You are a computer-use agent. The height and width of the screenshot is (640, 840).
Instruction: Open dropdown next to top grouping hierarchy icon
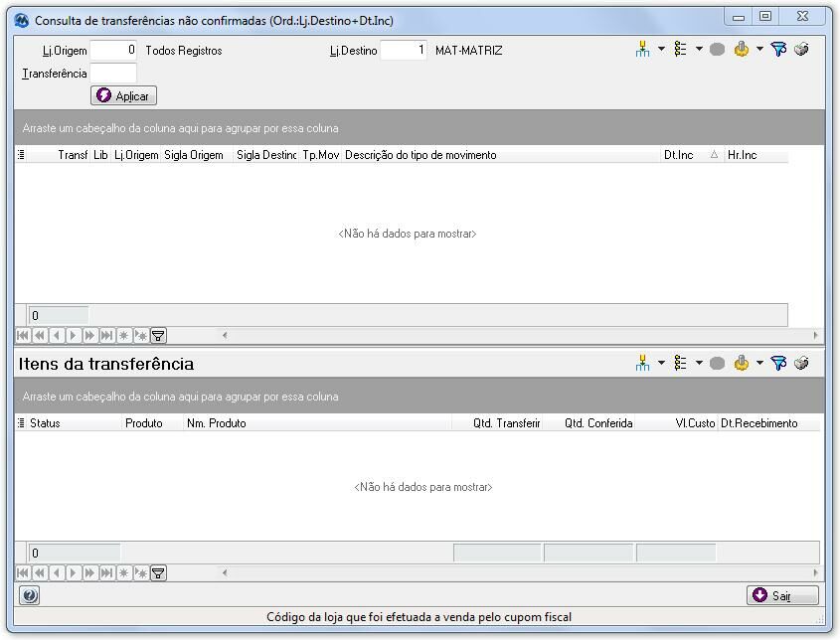coord(661,50)
